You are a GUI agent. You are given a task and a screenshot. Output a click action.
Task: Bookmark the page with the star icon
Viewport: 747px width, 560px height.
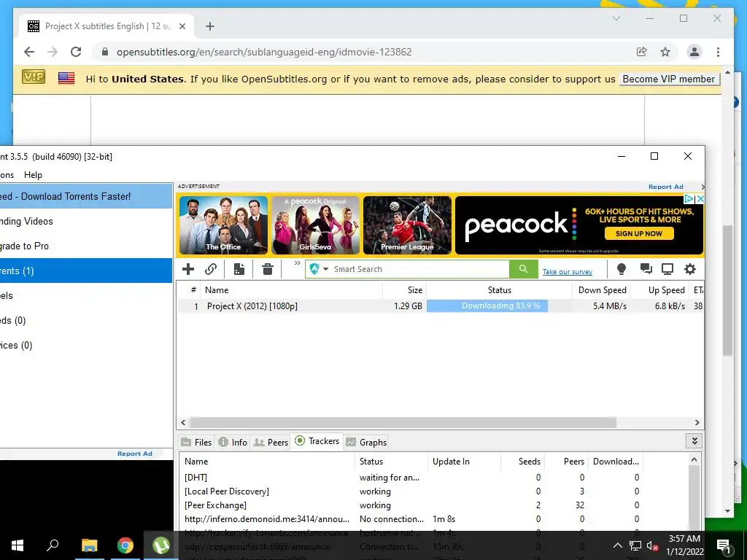[665, 52]
